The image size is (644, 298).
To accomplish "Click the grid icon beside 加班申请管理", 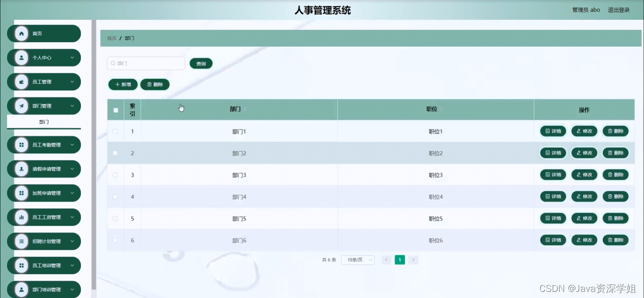I will point(21,193).
